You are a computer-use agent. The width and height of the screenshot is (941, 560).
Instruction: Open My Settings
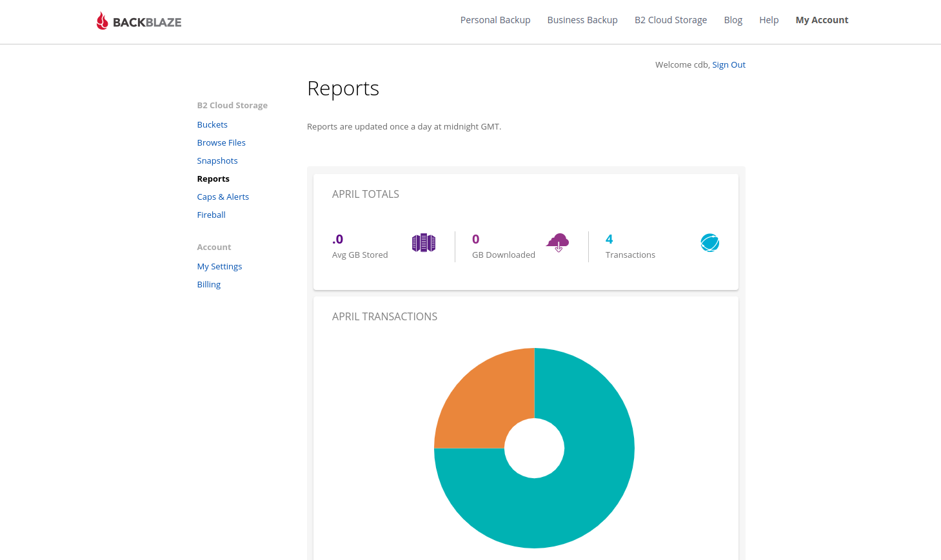[220, 266]
